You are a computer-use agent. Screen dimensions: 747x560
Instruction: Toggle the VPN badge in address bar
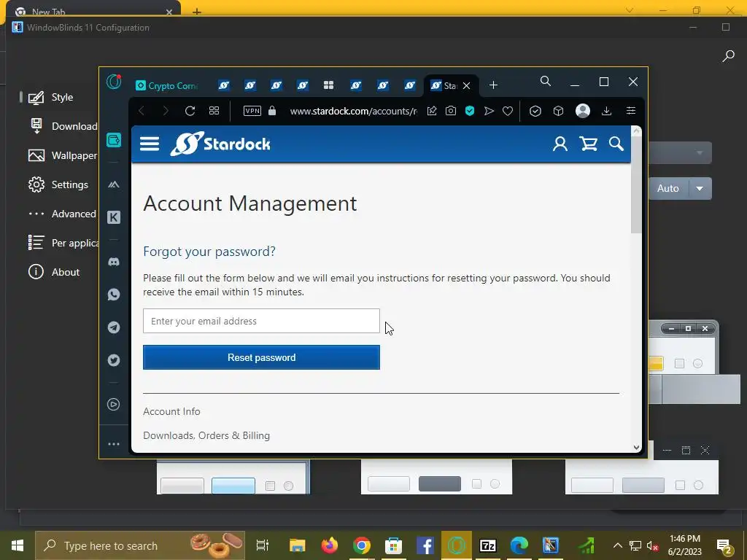pos(252,111)
